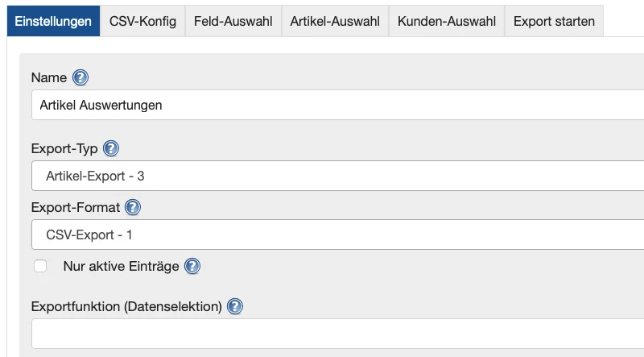Click the Nur aktive Einträge label text
Screen dimensions: 644x357
121,266
